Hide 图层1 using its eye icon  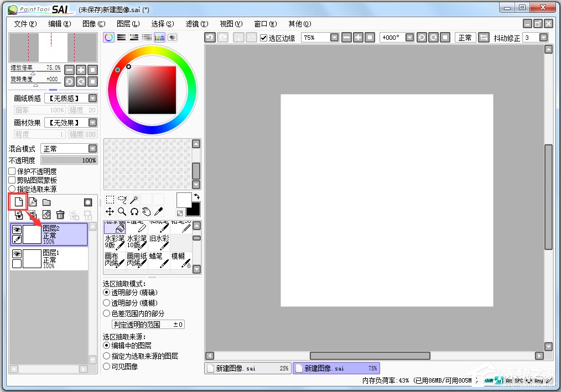click(x=17, y=254)
